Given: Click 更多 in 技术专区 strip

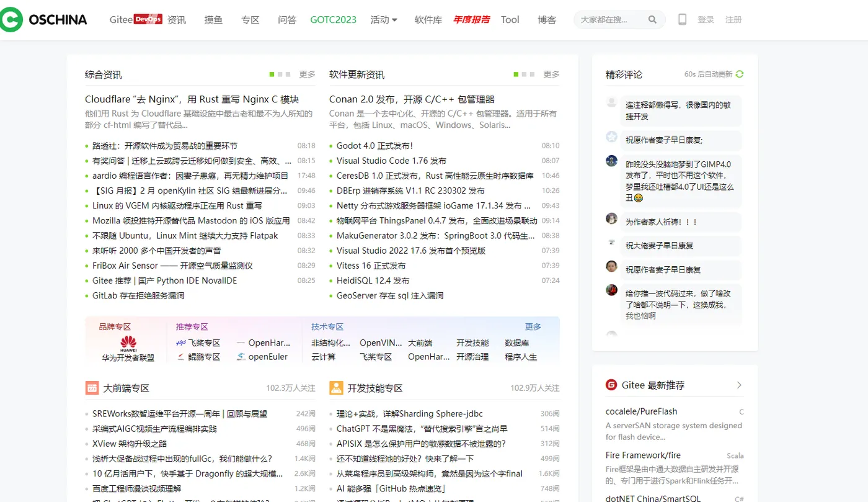Looking at the screenshot, I should 533,327.
